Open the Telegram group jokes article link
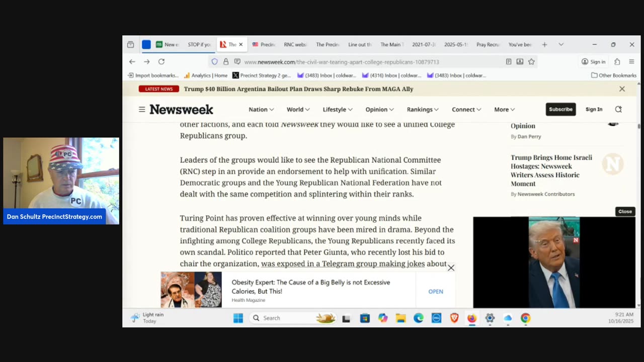Image resolution: width=644 pixels, height=362 pixels. pyautogui.click(x=343, y=263)
